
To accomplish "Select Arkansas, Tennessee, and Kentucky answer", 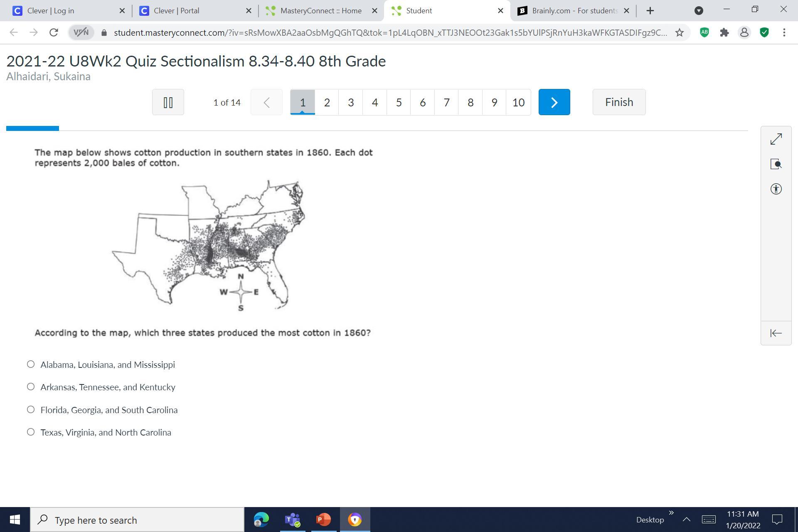I will point(31,387).
